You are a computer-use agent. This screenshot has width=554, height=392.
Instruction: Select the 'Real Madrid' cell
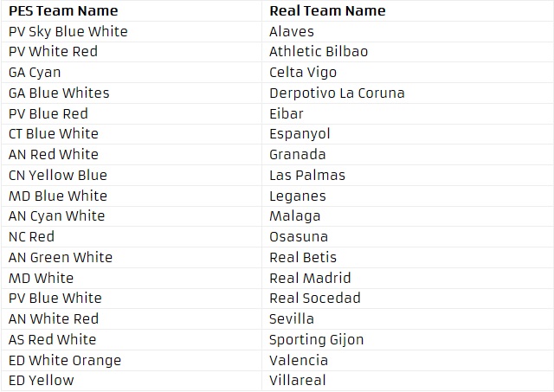coord(310,278)
